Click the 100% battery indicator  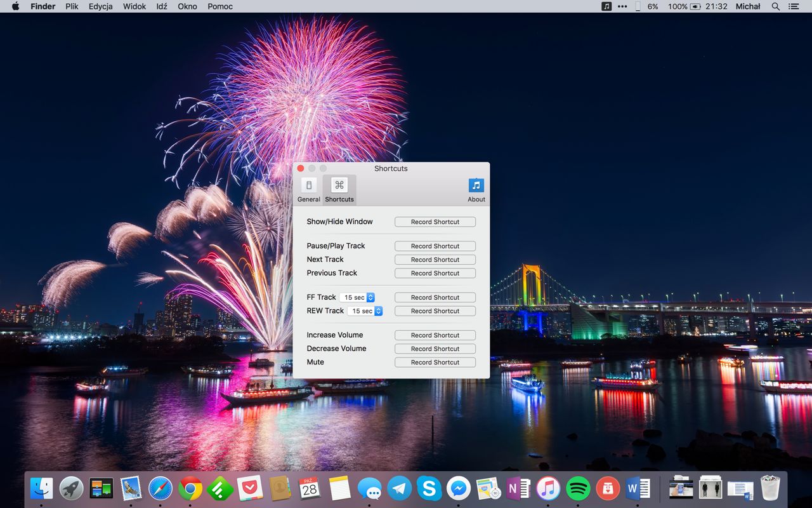click(684, 6)
